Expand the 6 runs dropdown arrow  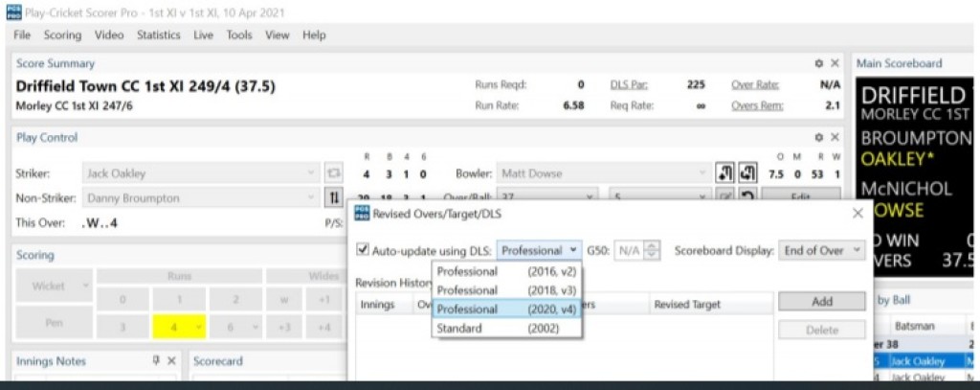[255, 326]
